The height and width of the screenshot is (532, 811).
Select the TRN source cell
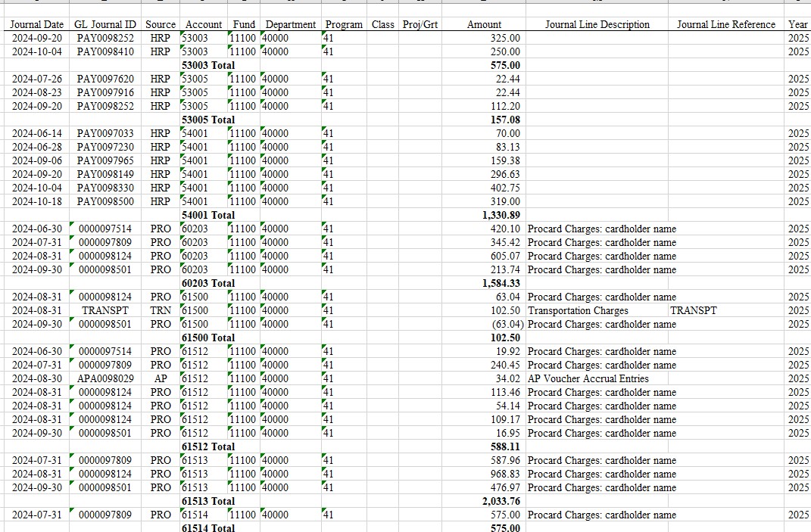tap(161, 310)
